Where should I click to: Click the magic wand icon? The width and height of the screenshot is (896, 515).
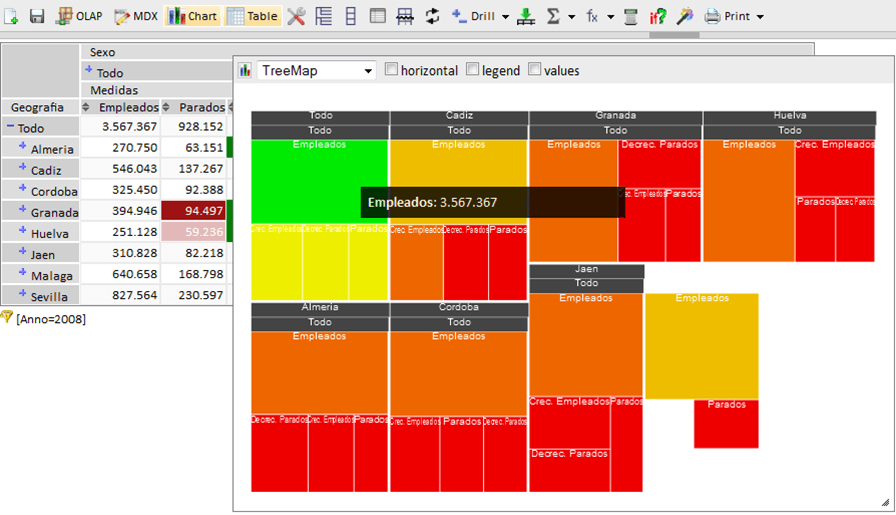coord(684,16)
